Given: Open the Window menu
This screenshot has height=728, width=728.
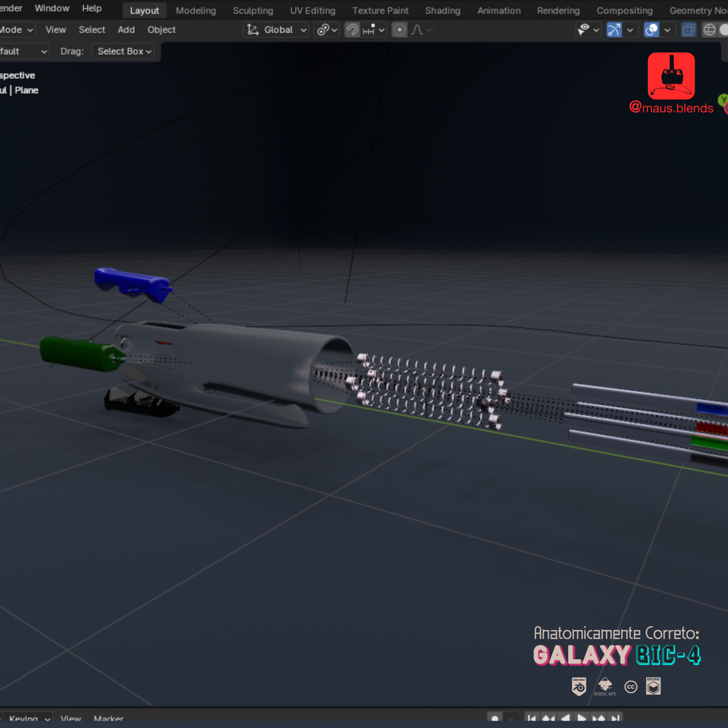Looking at the screenshot, I should coord(52,9).
